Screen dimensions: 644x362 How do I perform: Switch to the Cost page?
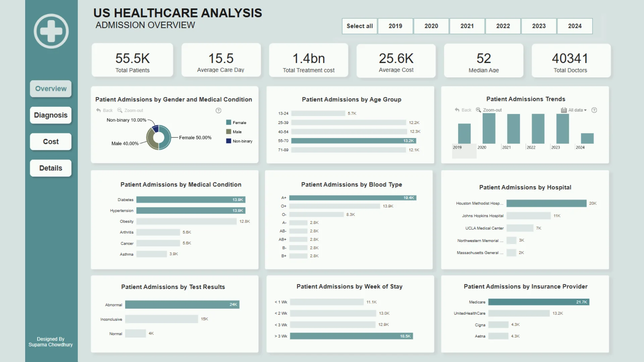point(51,142)
